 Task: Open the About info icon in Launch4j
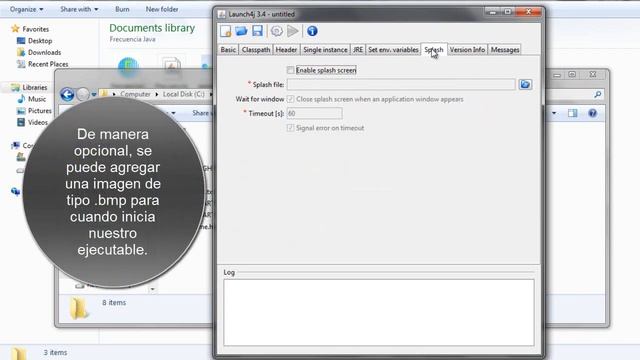point(312,31)
